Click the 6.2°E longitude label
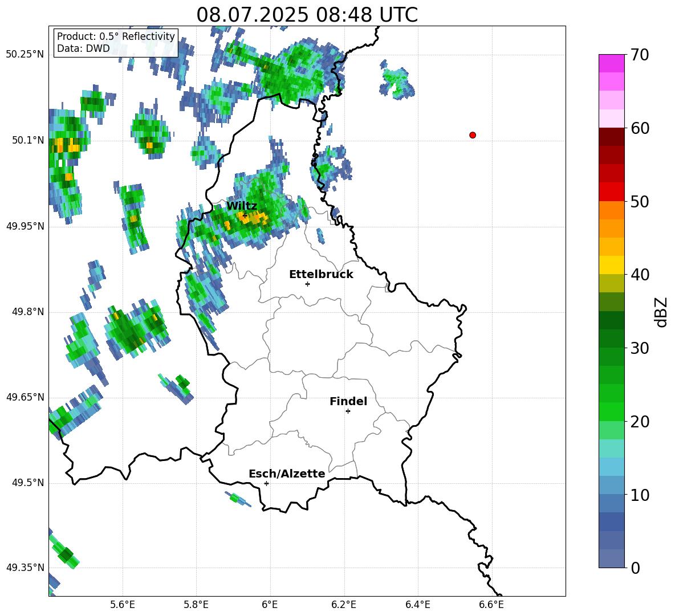 (344, 605)
